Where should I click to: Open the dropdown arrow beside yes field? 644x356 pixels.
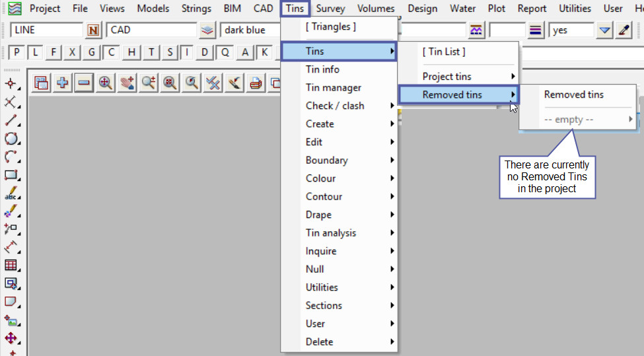[604, 30]
